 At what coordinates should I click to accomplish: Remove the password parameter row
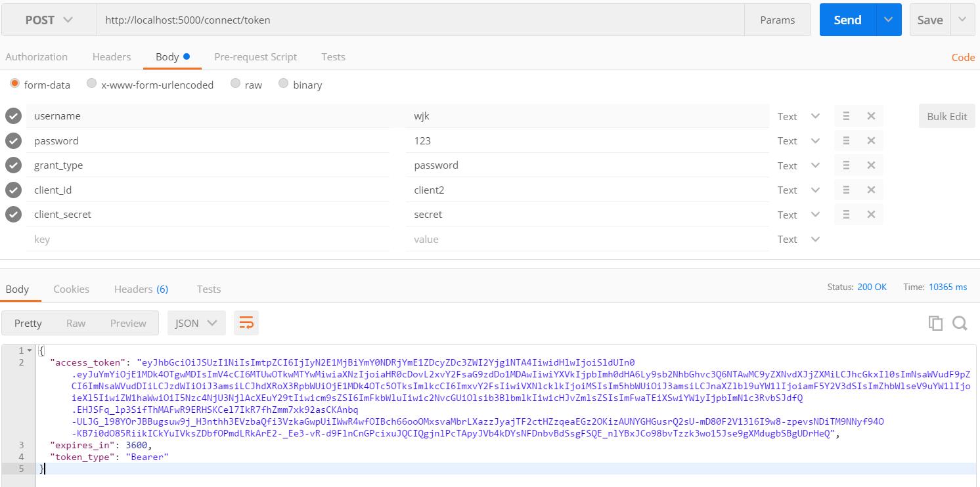pos(871,140)
